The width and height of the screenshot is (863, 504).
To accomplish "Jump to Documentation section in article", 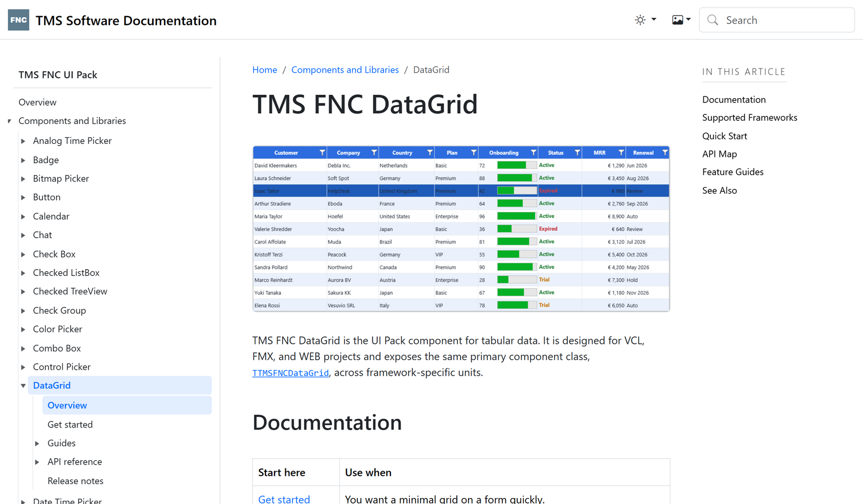I will pos(734,100).
